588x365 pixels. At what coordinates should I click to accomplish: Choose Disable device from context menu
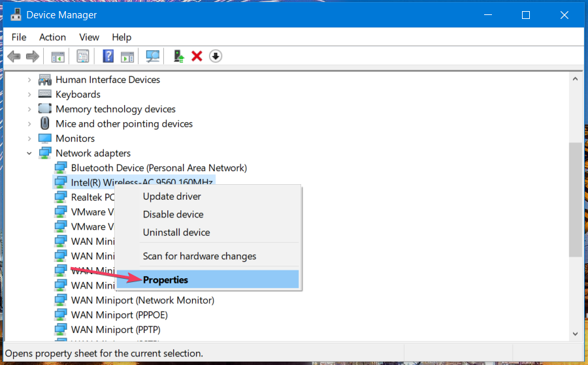coord(208,214)
